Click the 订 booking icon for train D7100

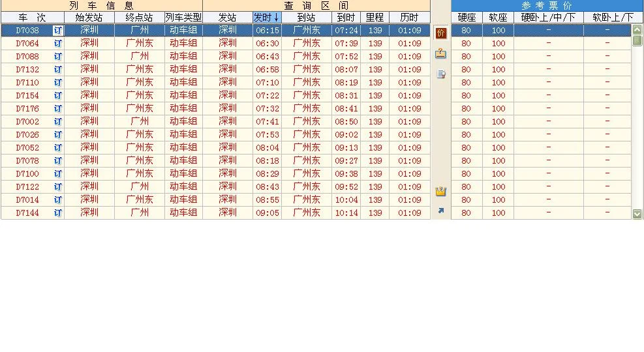57,174
